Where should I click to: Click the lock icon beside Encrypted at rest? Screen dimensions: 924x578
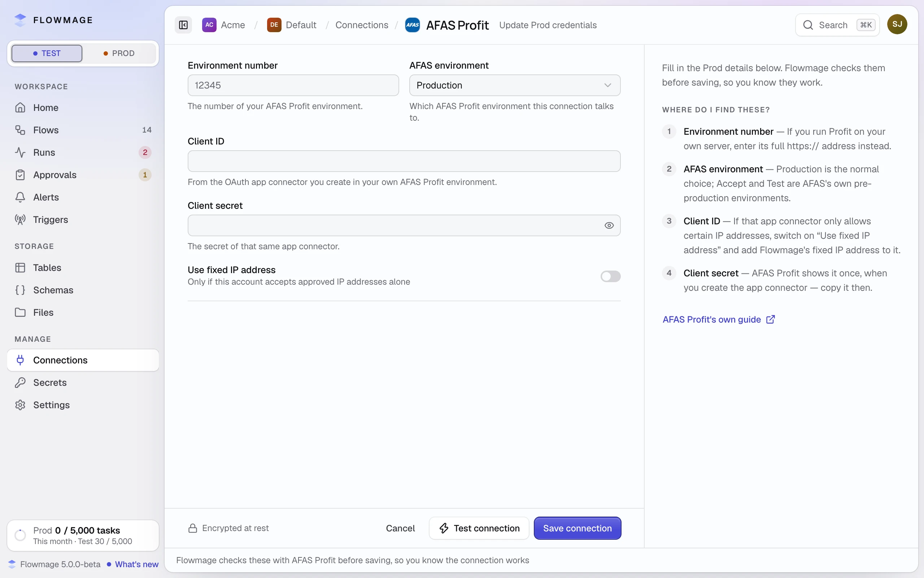193,528
